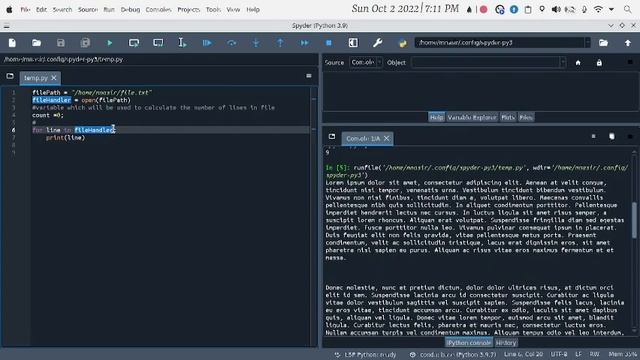This screenshot has width=640, height=360.
Task: Interrupt kernel in the console
Action: (x=593, y=136)
